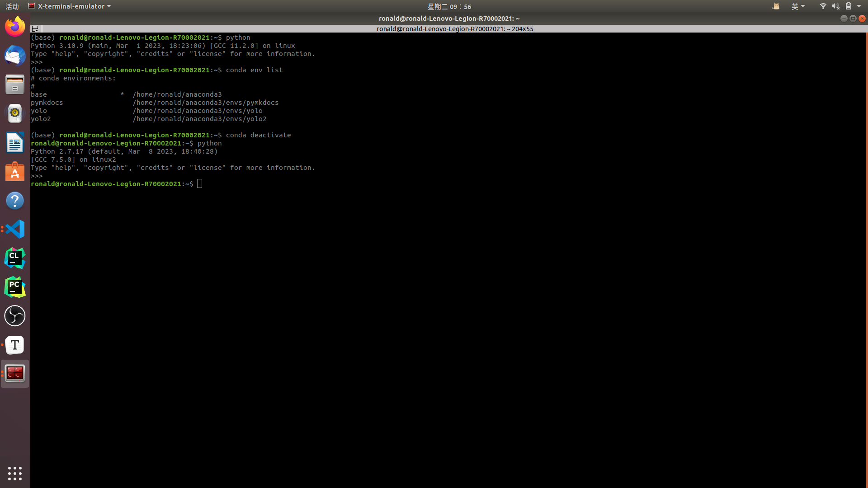Open CLion IDE from dock
Image resolution: width=868 pixels, height=488 pixels.
(15, 258)
